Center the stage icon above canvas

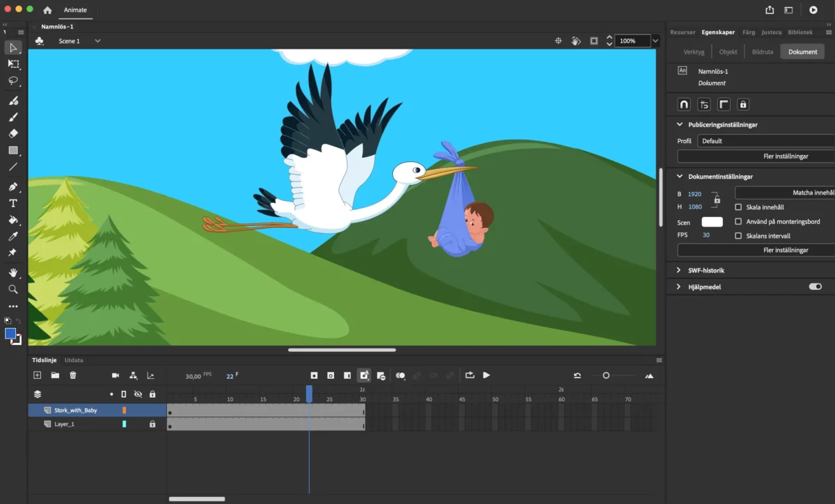558,41
